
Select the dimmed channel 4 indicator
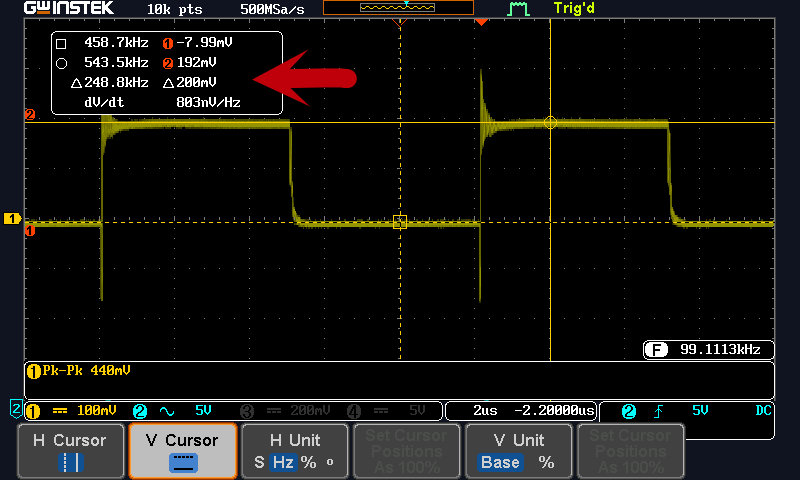(x=354, y=411)
